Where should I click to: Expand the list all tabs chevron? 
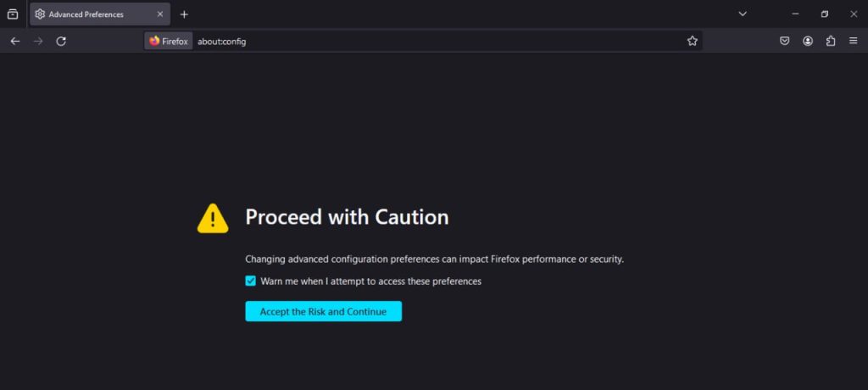click(x=743, y=14)
